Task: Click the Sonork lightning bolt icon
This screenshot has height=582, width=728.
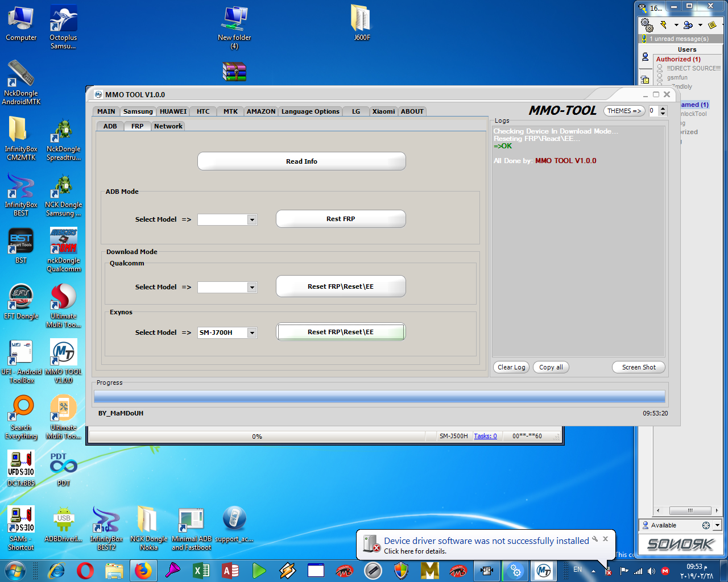Action: (x=663, y=24)
